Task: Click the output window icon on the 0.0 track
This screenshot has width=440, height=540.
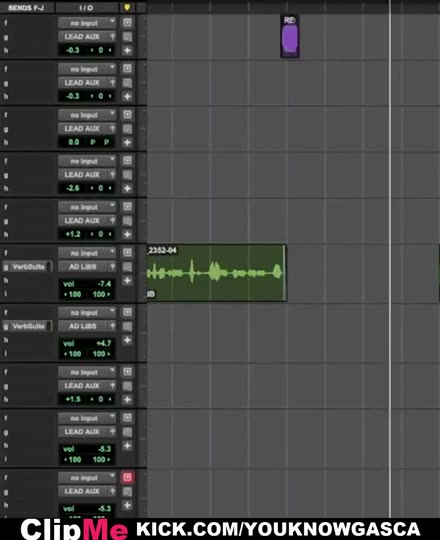Action: (x=127, y=129)
